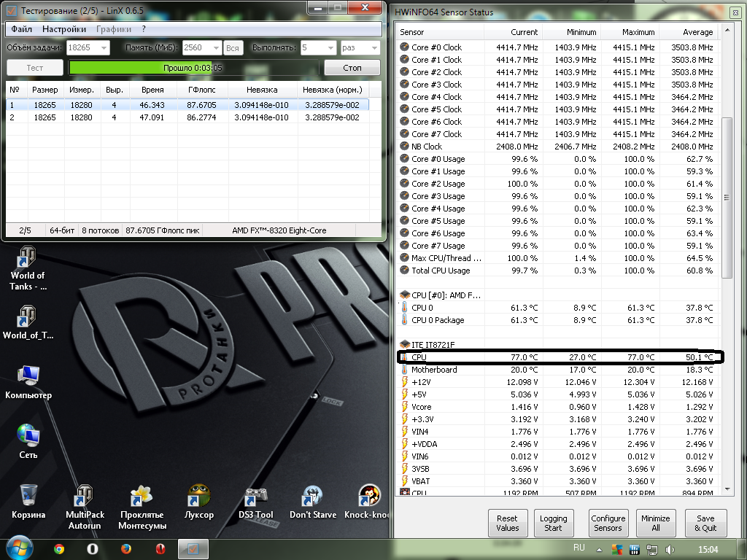The image size is (747, 560).
Task: Select the +3.3V voltage row
Action: tap(557, 419)
